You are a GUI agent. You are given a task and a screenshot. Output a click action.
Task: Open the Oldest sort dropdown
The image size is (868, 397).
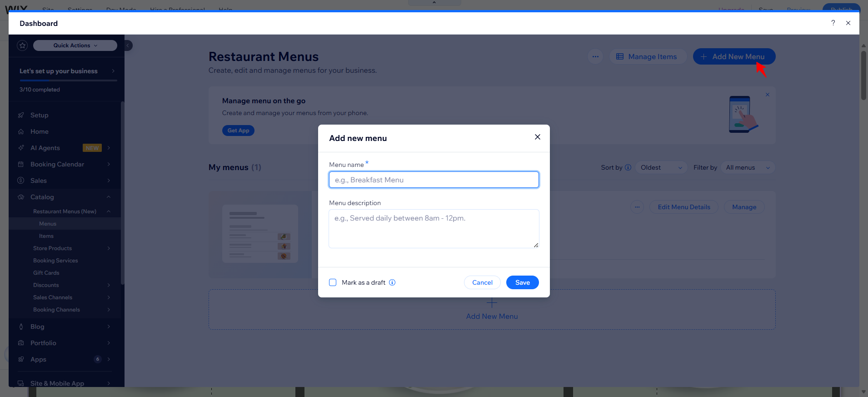(x=661, y=167)
